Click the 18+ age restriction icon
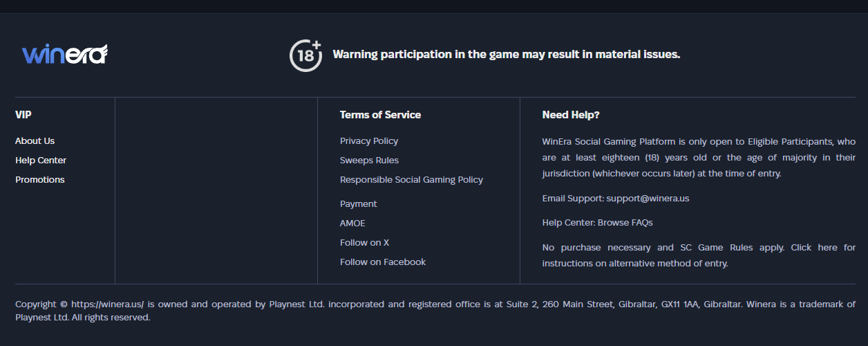The width and height of the screenshot is (868, 346). click(305, 55)
